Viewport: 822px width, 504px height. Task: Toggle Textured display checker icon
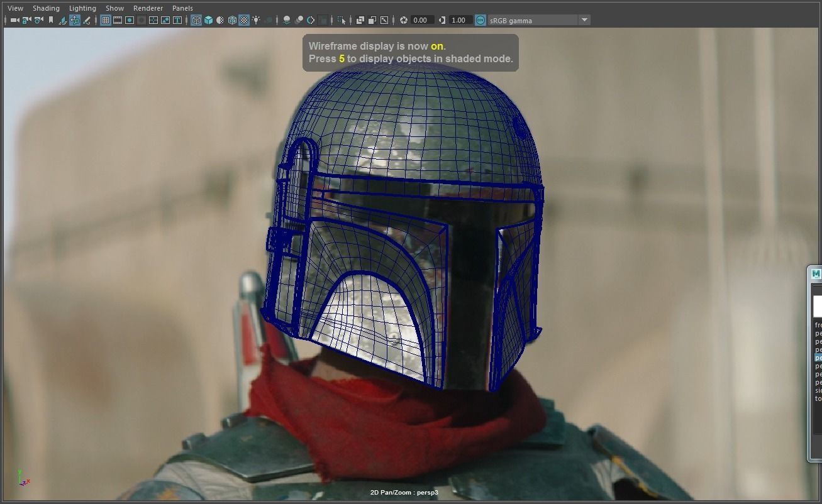pyautogui.click(x=244, y=20)
